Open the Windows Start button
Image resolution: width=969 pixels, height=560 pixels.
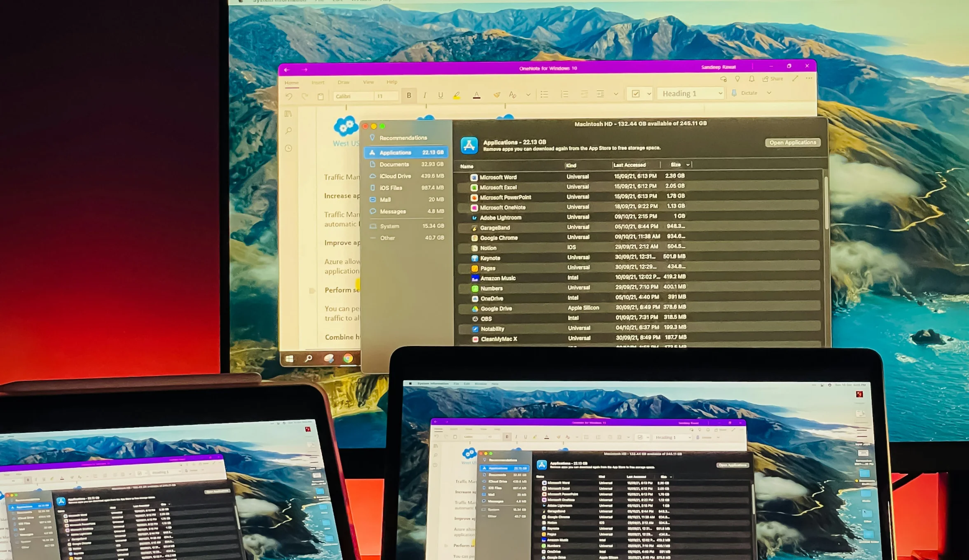(290, 359)
